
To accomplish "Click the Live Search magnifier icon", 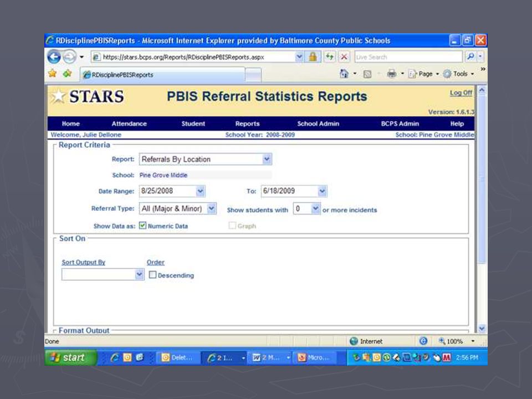I will tap(470, 57).
